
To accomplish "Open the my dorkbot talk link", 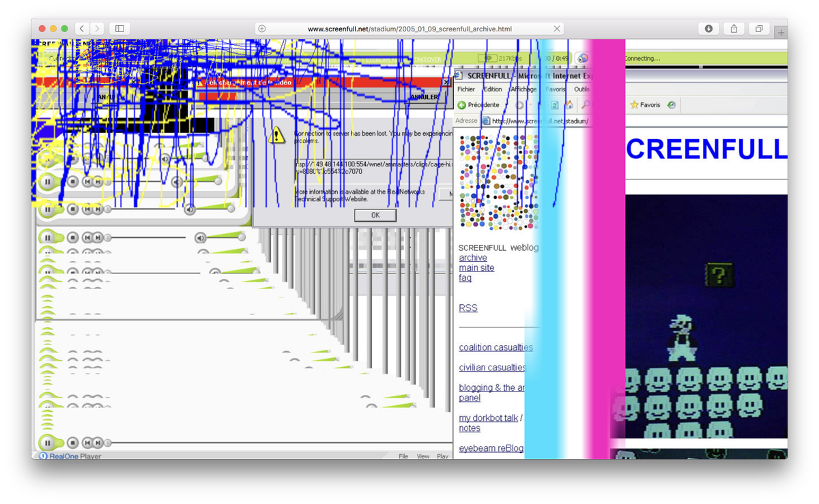I will (488, 418).
